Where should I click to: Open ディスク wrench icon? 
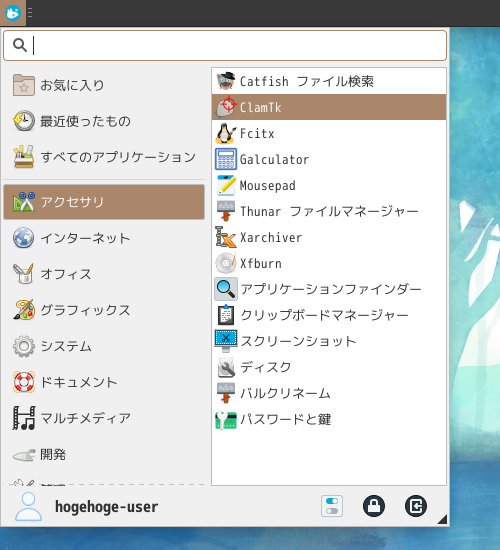226,367
